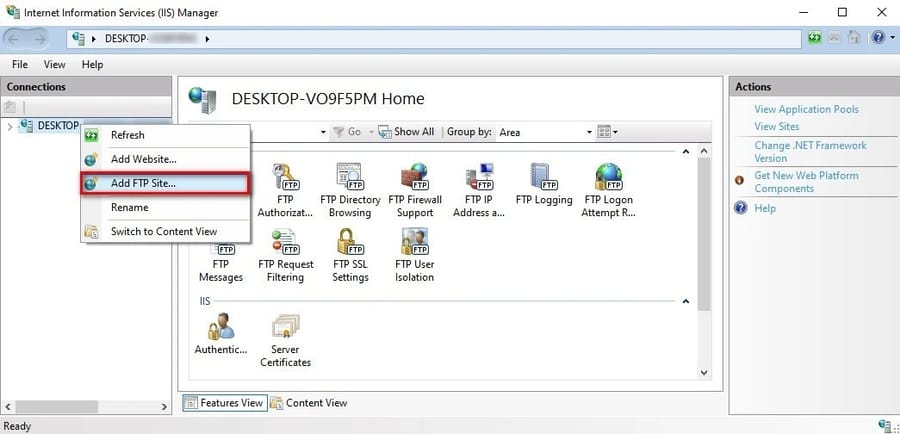Open the help dropdown arrow in toolbar

click(x=891, y=38)
